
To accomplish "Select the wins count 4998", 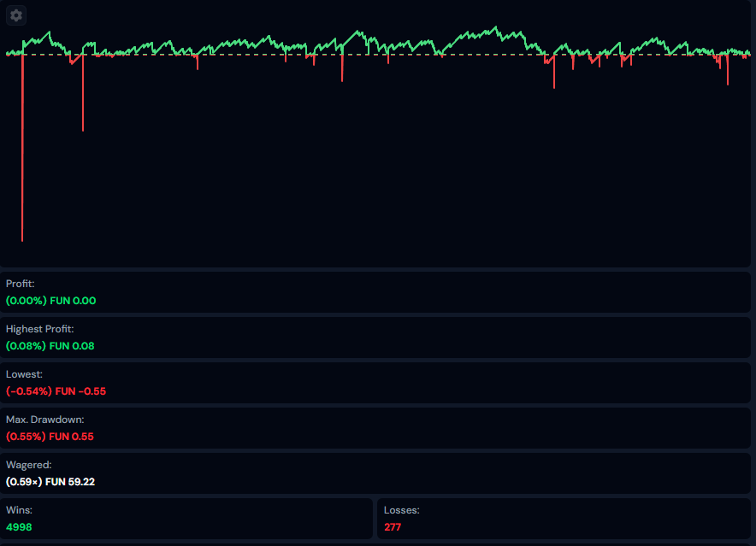I will tap(21, 527).
